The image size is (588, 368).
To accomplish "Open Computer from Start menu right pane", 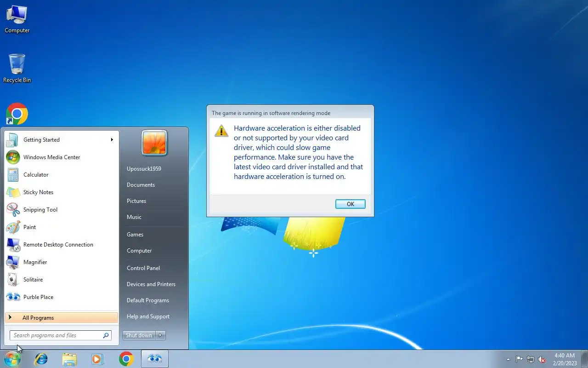I will 139,251.
